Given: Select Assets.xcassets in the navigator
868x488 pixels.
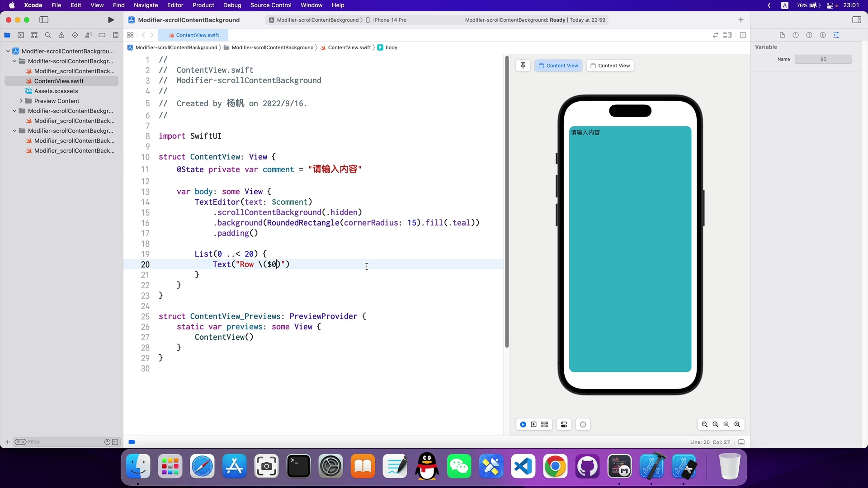Looking at the screenshot, I should click(56, 91).
